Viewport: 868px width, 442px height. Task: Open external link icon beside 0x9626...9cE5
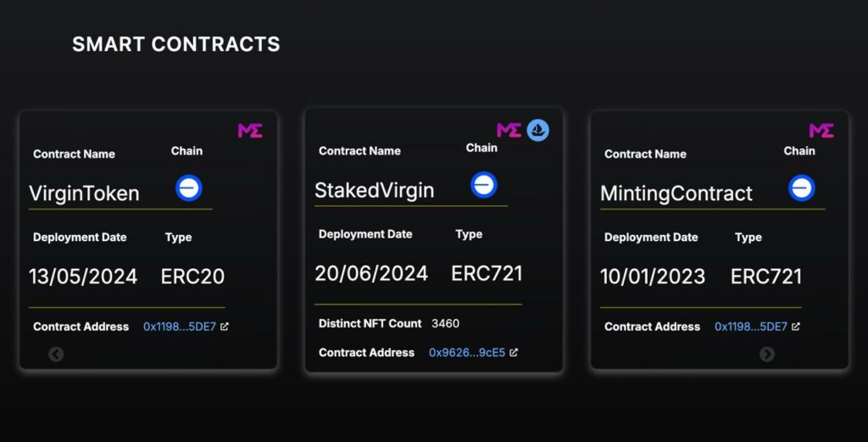pyautogui.click(x=514, y=352)
